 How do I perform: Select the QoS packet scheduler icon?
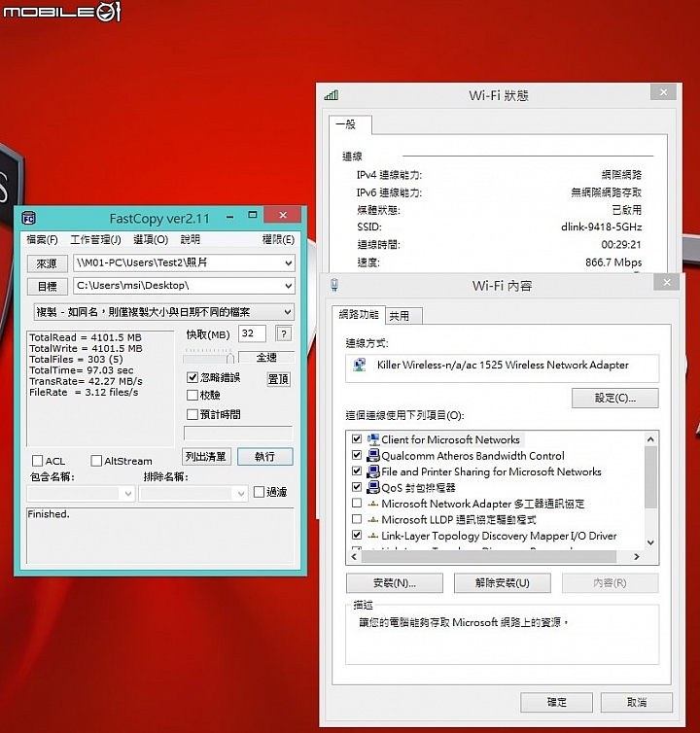pos(373,487)
